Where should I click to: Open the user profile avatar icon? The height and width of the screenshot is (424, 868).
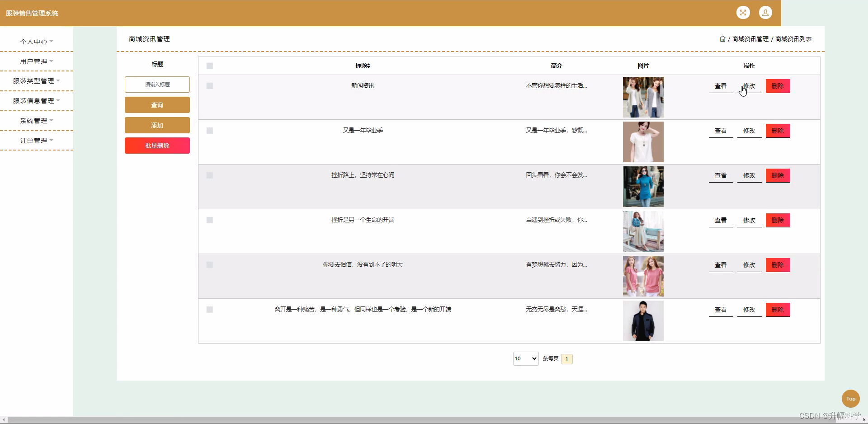click(765, 13)
